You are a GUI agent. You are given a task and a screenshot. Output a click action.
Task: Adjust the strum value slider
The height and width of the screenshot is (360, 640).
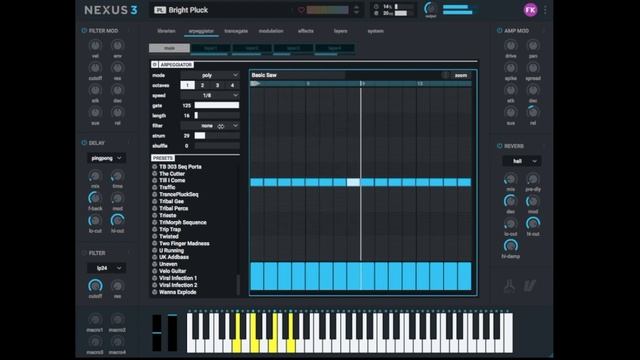pyautogui.click(x=217, y=136)
